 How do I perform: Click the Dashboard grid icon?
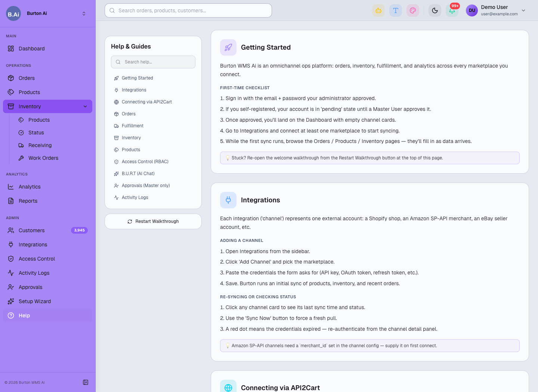pyautogui.click(x=11, y=49)
